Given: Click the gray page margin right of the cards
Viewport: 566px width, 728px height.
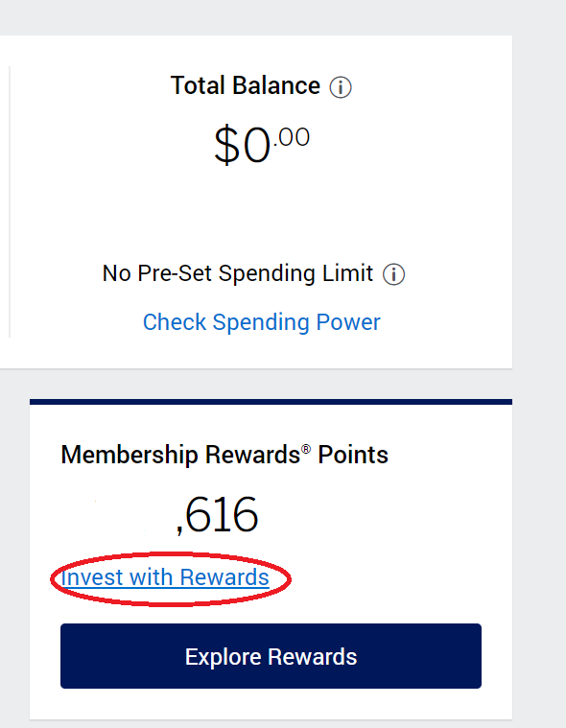Looking at the screenshot, I should pos(539,364).
